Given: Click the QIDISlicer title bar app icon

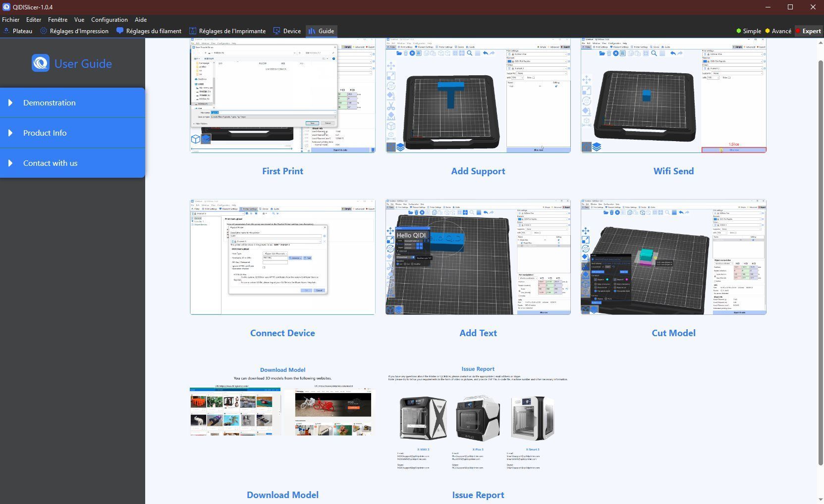Looking at the screenshot, I should tap(6, 7).
